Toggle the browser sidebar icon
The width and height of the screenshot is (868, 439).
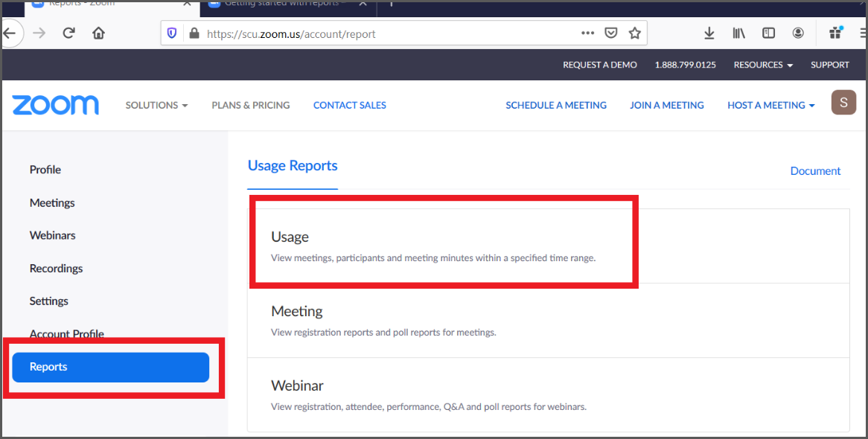[768, 33]
